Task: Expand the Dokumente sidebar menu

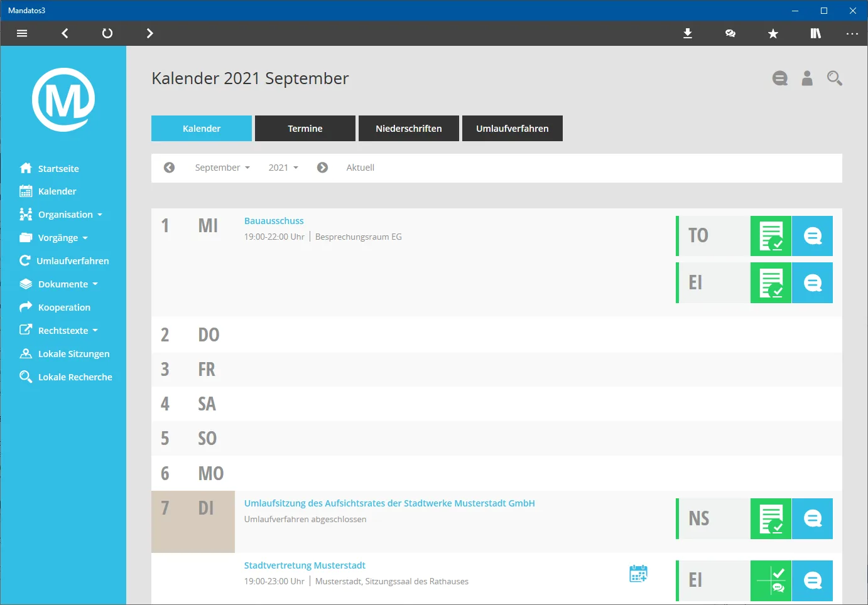Action: pos(58,284)
